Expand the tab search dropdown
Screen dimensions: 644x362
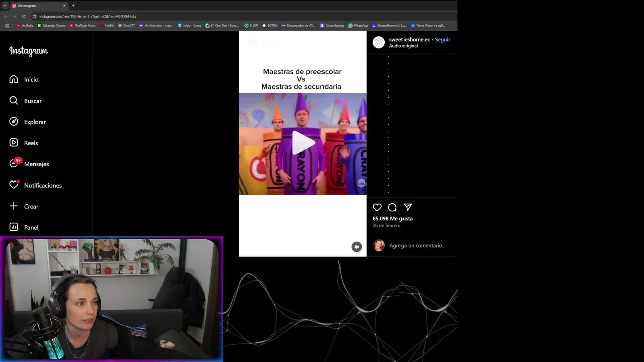5,6
